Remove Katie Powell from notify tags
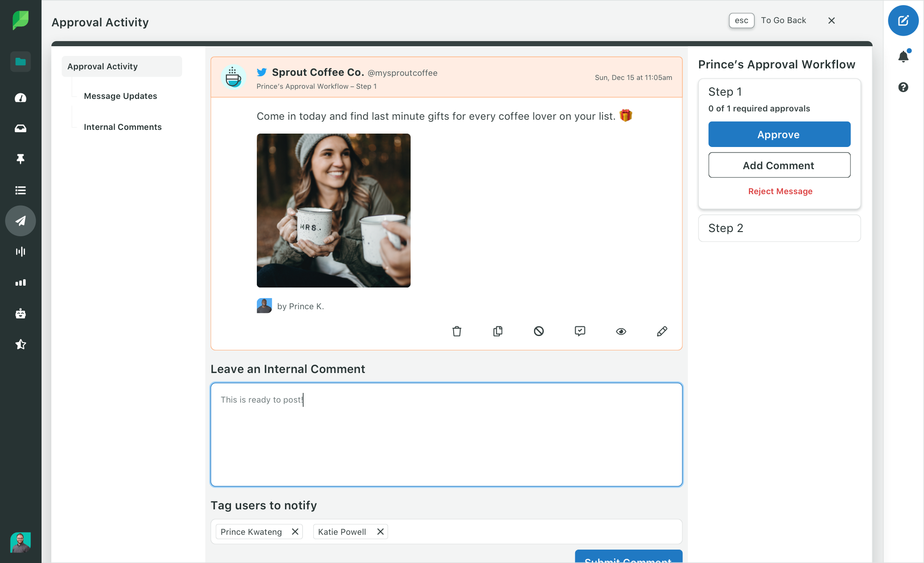The height and width of the screenshot is (563, 924). tap(380, 531)
